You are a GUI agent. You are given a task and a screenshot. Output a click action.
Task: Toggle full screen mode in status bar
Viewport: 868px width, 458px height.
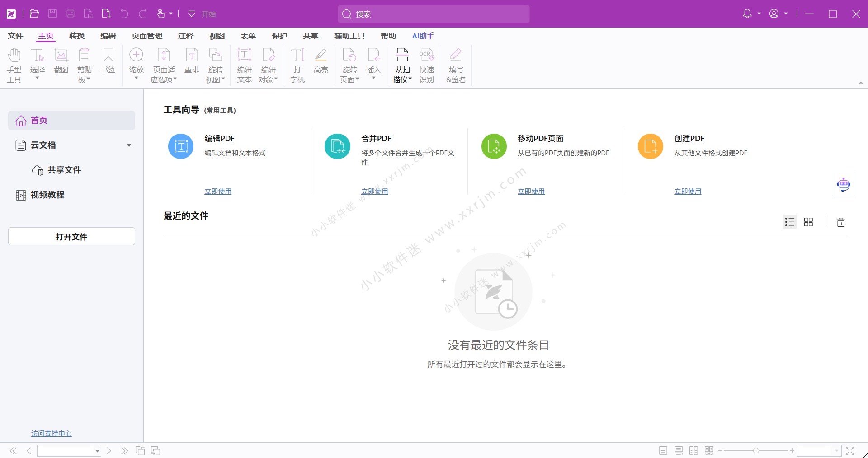point(850,451)
